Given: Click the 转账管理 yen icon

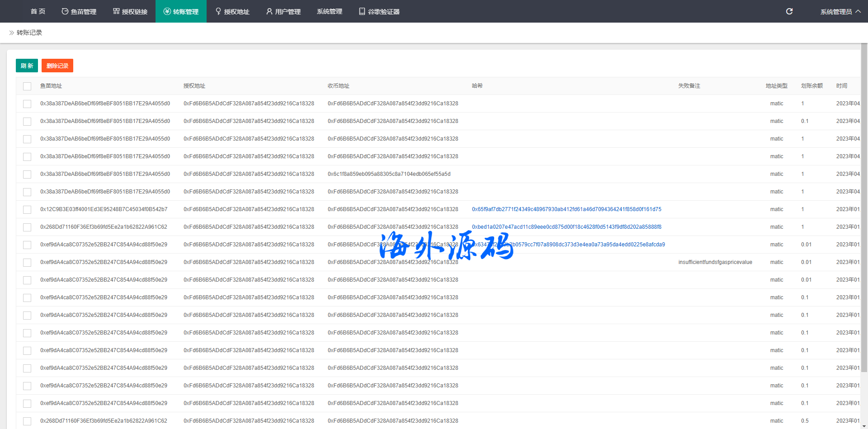Looking at the screenshot, I should click(x=167, y=11).
